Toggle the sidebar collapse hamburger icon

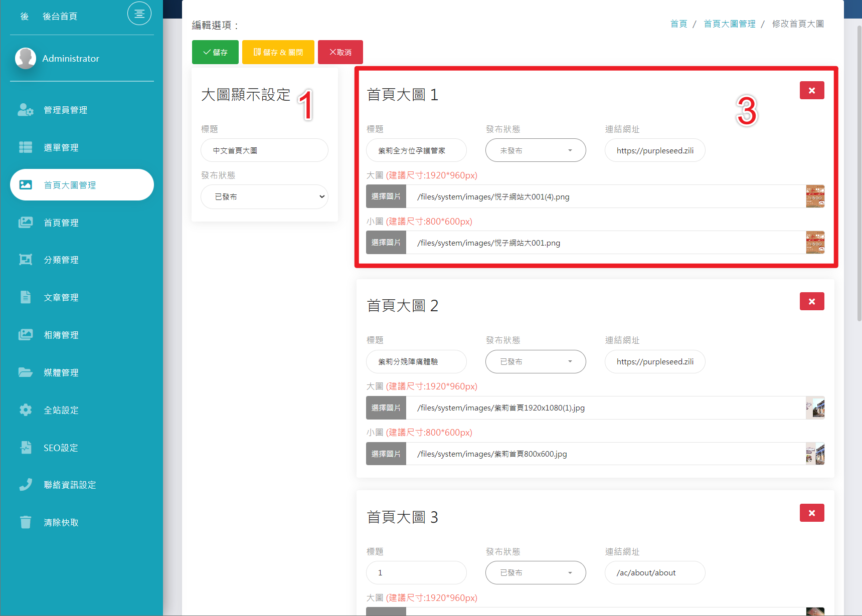pos(139,14)
